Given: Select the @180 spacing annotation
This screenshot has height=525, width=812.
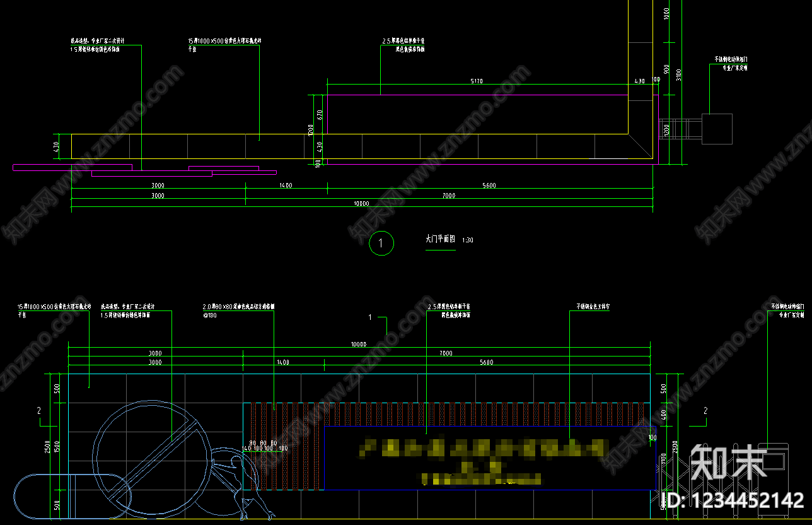Looking at the screenshot, I should pos(210,315).
